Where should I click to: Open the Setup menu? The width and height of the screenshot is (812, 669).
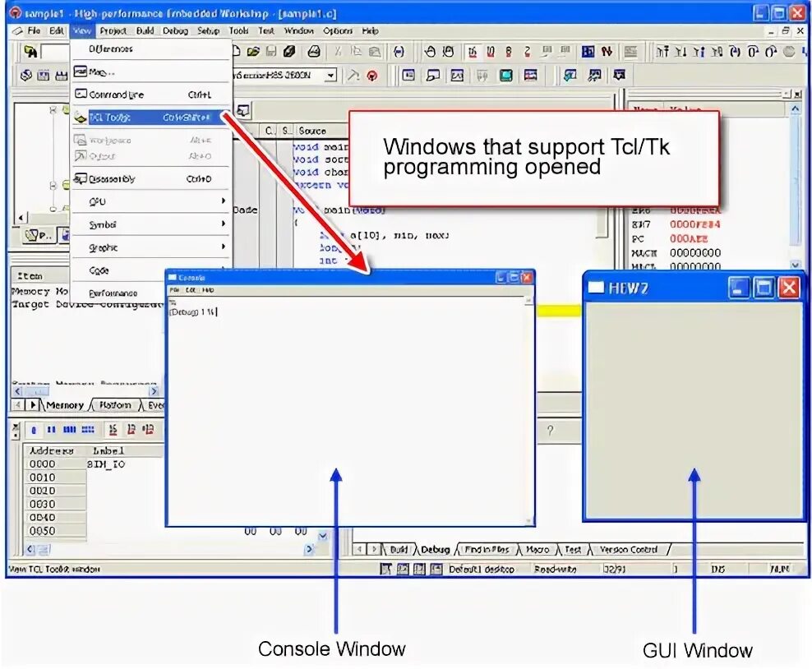(x=208, y=31)
